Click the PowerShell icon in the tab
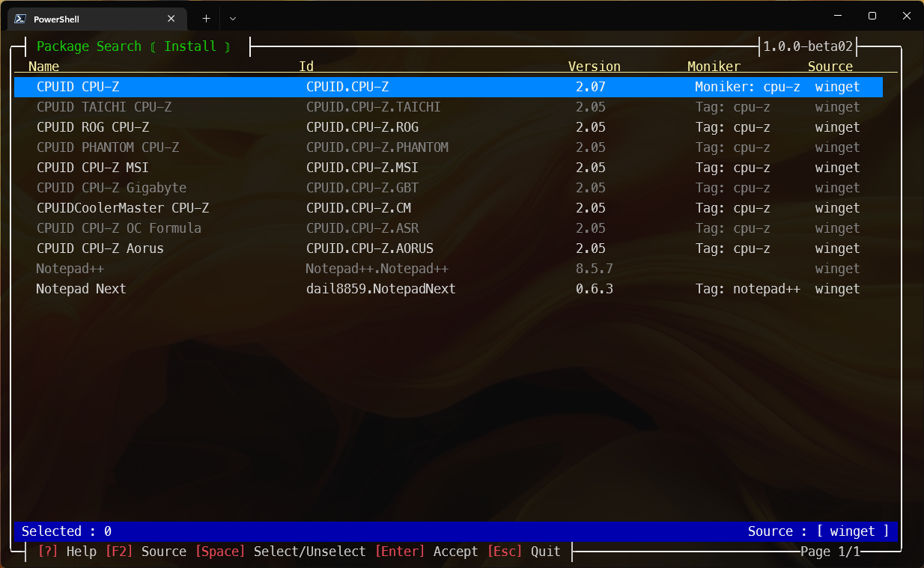The width and height of the screenshot is (924, 568). point(21,19)
